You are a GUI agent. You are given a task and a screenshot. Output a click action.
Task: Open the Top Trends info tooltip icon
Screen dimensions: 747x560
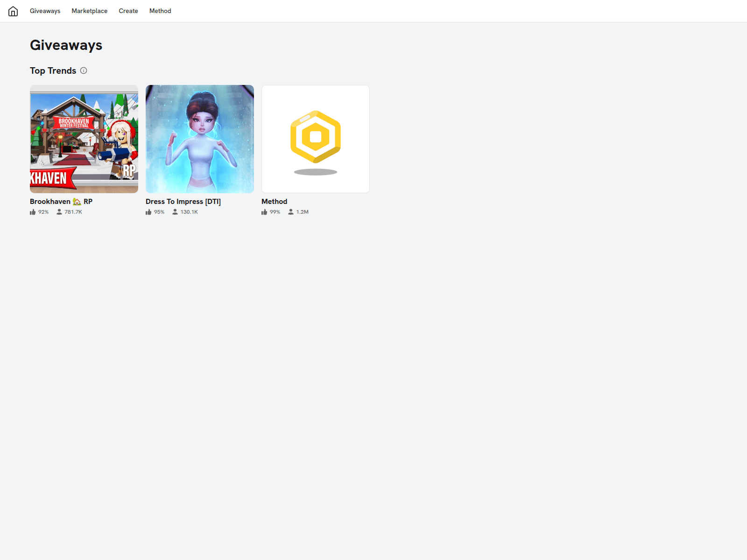pyautogui.click(x=84, y=70)
